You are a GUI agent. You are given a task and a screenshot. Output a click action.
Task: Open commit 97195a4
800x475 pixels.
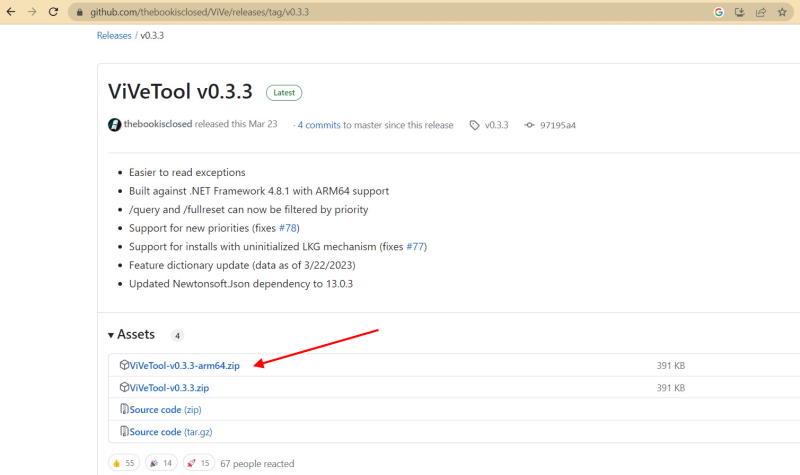557,125
